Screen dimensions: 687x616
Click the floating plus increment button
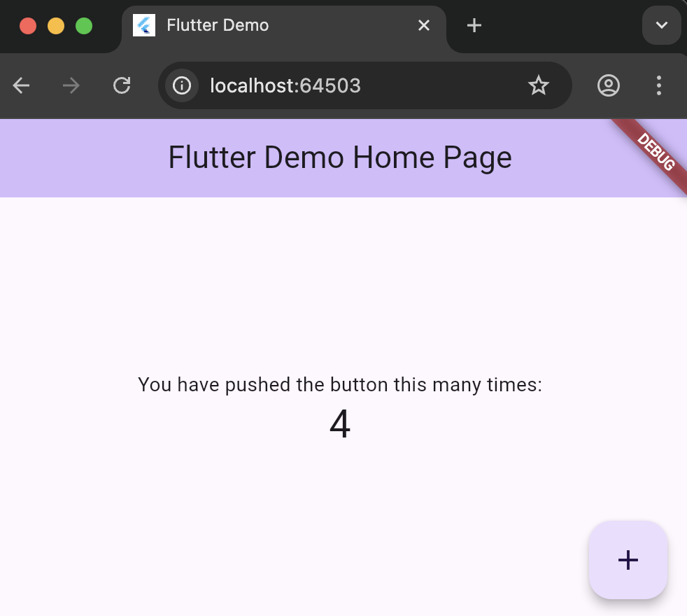click(628, 560)
